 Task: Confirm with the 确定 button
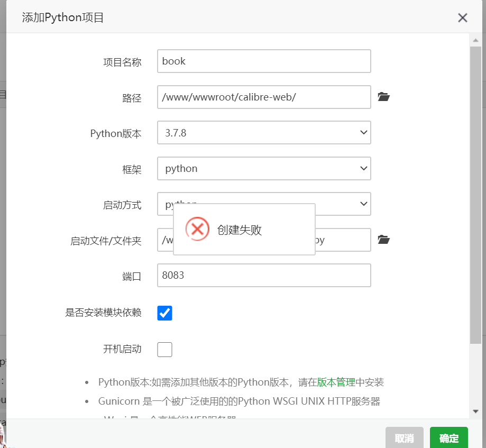coord(449,438)
